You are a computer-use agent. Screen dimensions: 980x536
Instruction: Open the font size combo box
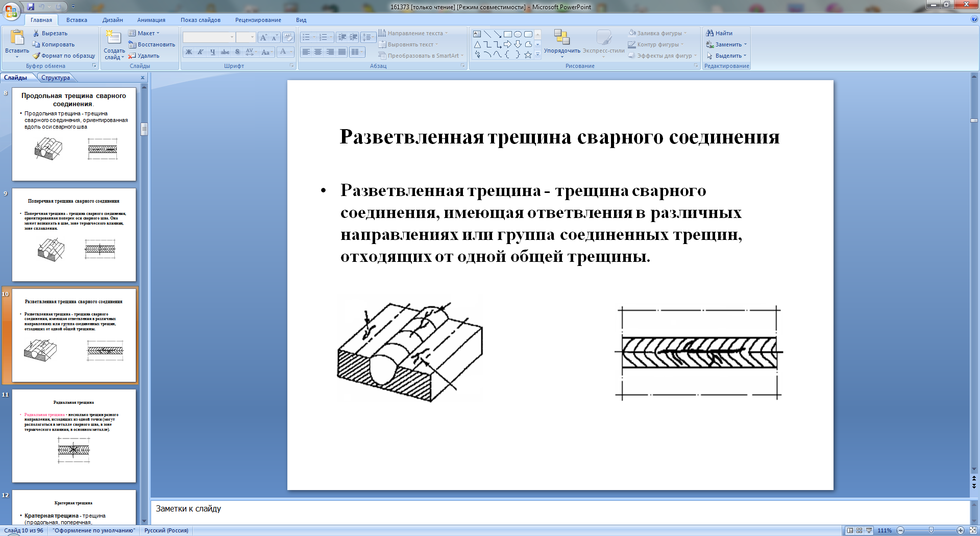(246, 37)
